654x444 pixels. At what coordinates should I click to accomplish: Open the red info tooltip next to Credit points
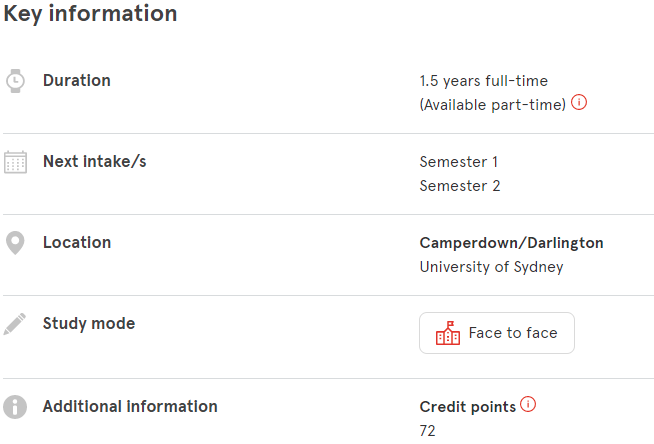[528, 404]
